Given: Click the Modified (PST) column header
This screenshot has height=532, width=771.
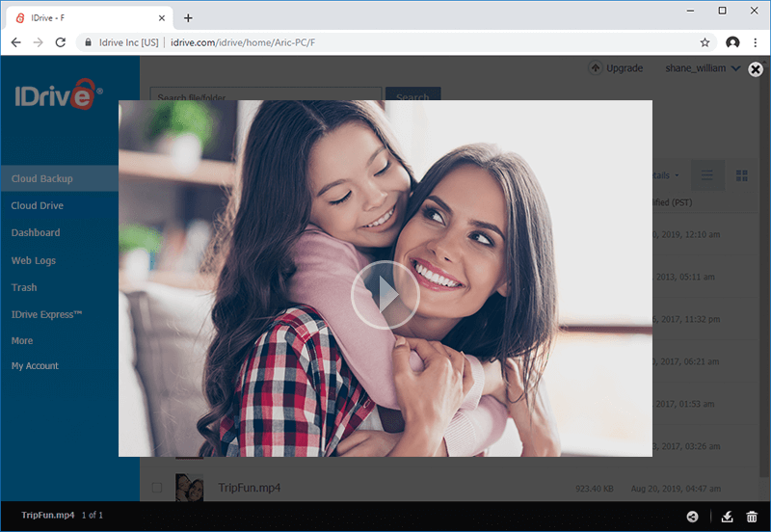Looking at the screenshot, I should [672, 202].
